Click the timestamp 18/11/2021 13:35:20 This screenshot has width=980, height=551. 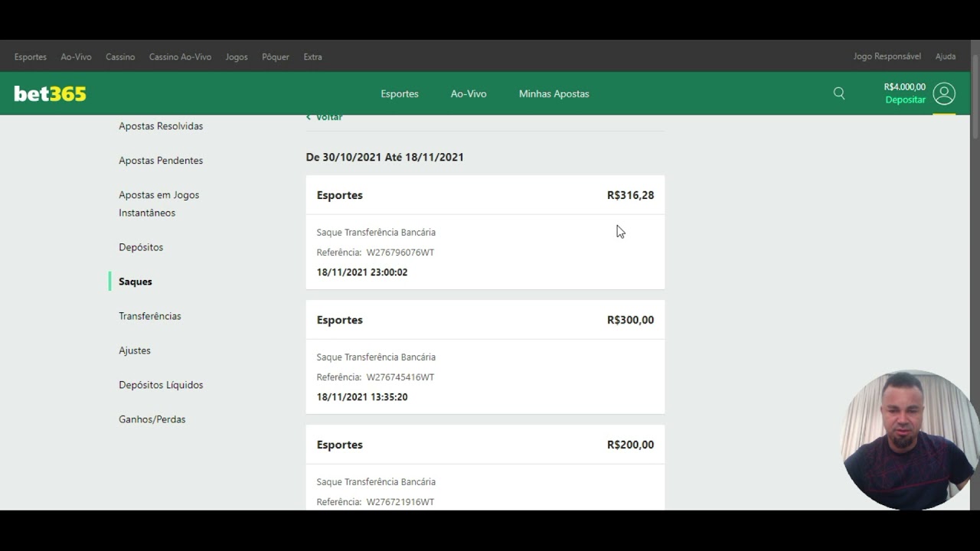coord(362,397)
